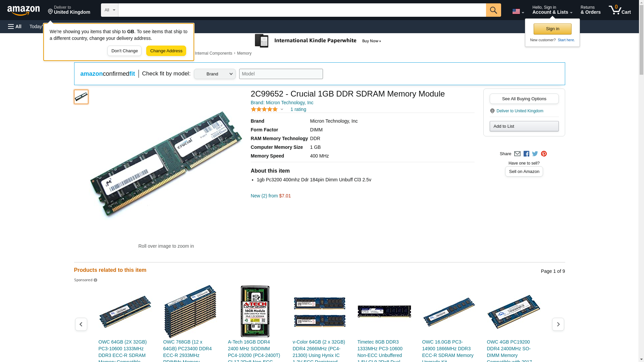
Task: Select the product image thumbnail
Action: click(x=81, y=97)
